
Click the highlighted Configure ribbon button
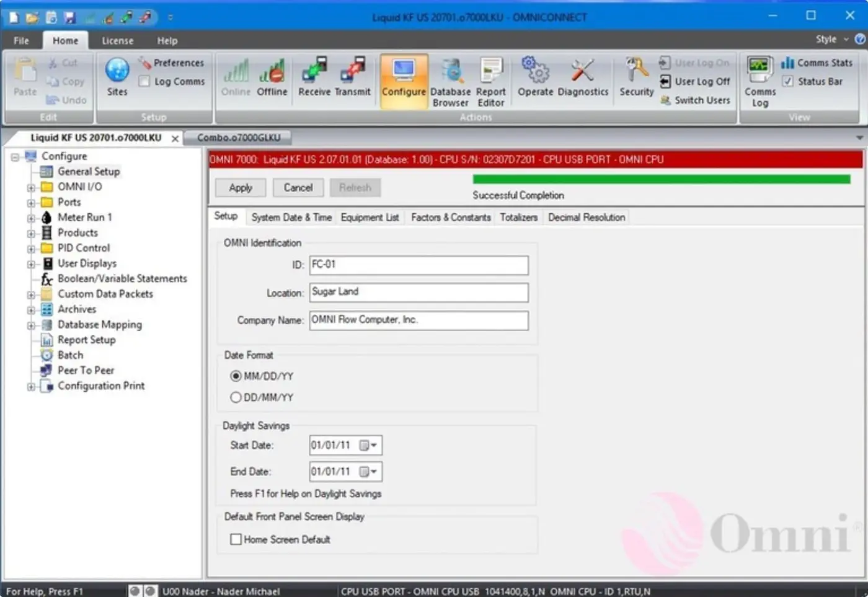coord(404,81)
